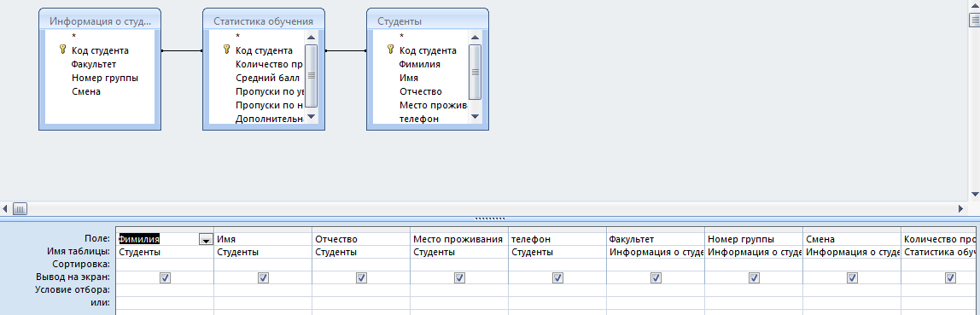Image resolution: width=980 pixels, height=315 pixels.
Task: Click Условие отбора row label
Action: click(73, 290)
